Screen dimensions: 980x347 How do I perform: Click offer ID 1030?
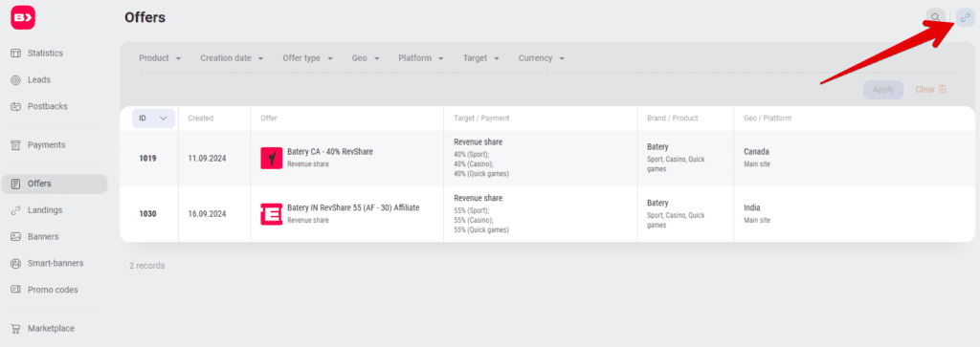[x=147, y=214]
